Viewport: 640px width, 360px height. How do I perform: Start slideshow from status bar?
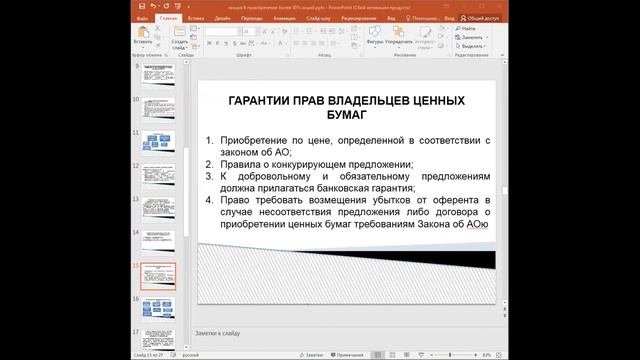421,355
